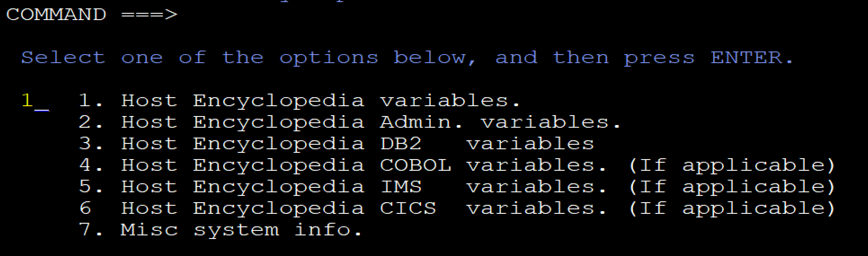The image size is (868, 256).
Task: Click the number 2 before the Admin. variables option
Action: point(85,122)
